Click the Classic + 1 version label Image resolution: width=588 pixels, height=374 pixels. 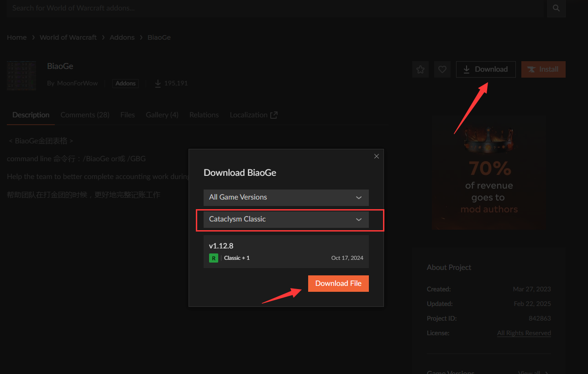pos(237,258)
